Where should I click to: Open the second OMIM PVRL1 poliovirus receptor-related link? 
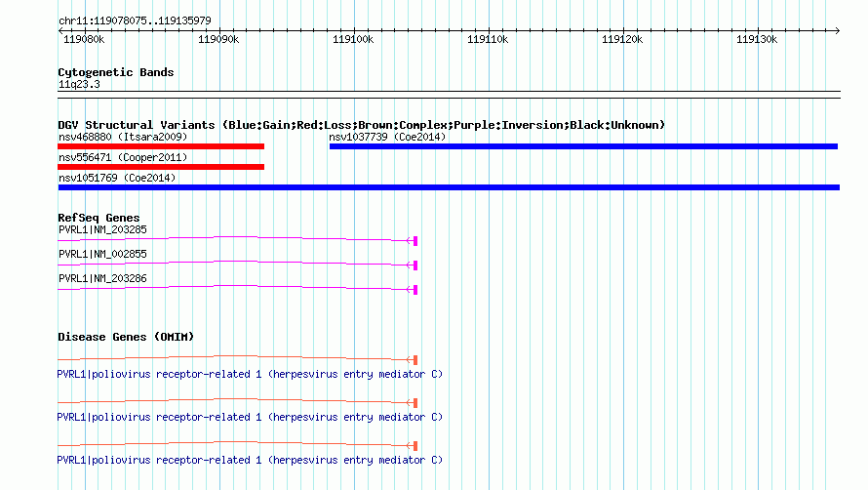click(250, 417)
